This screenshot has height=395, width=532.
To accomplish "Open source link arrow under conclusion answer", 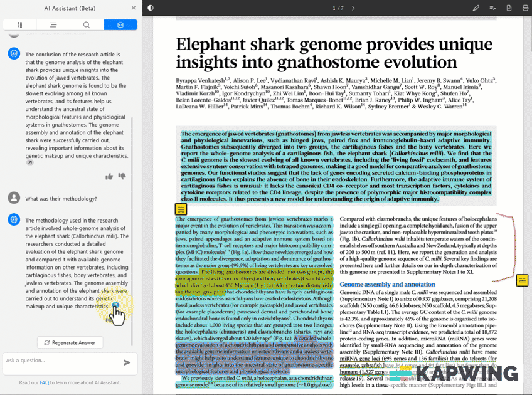I will click(29, 163).
